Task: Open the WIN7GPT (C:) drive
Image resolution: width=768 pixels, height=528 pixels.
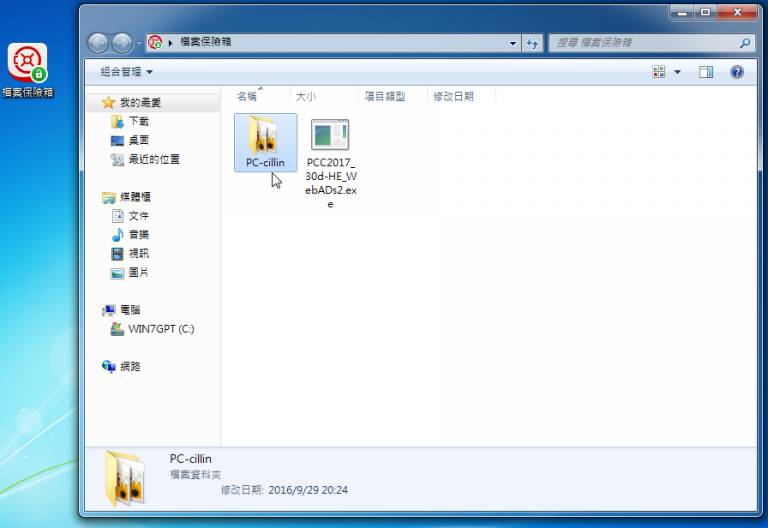Action: click(x=161, y=329)
